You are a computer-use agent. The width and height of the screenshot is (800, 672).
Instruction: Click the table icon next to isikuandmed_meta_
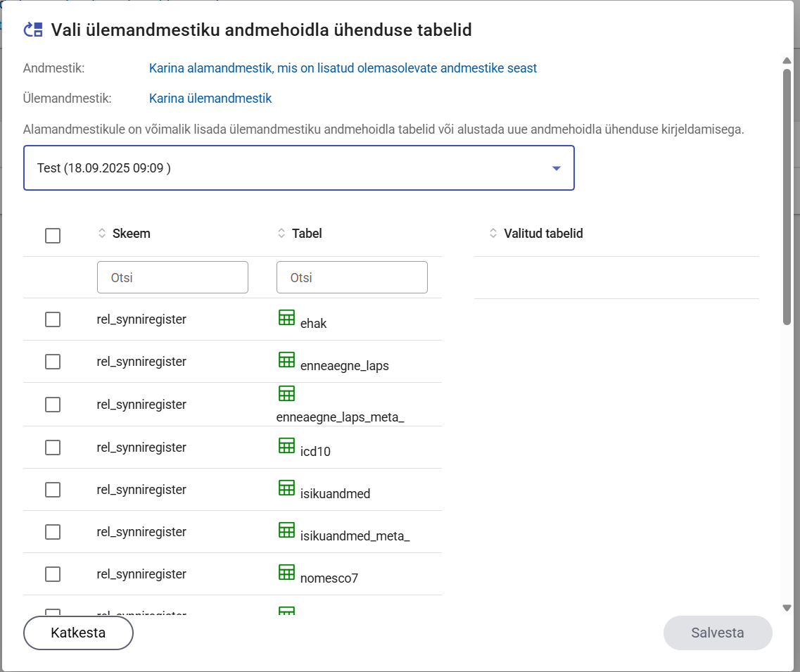click(x=286, y=530)
